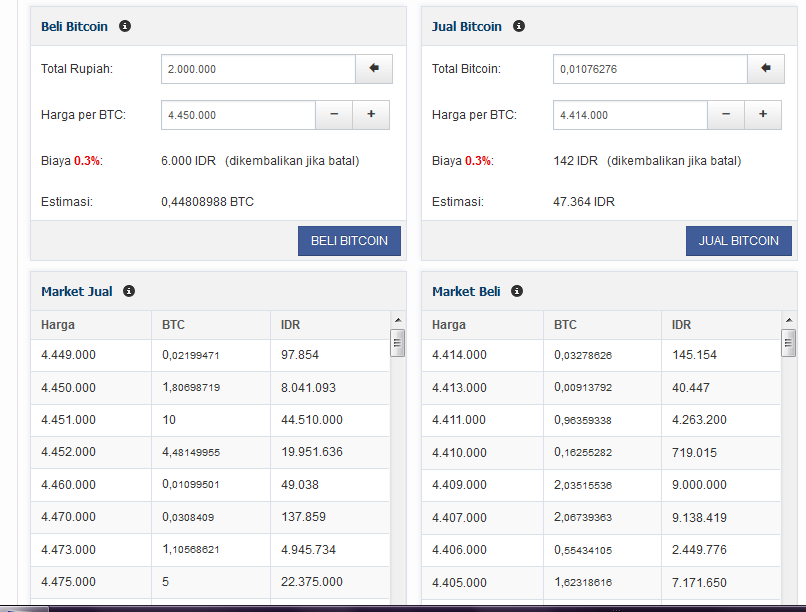Click Market Jual scrollbar up arrow
Viewport: 806px width, 612px height.
(x=398, y=320)
